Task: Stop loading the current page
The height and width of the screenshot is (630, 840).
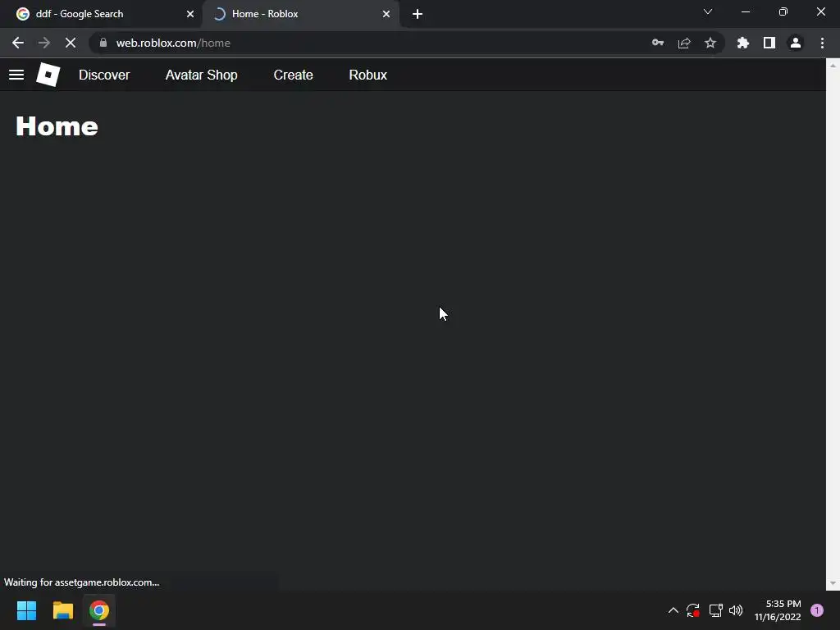Action: [x=71, y=43]
